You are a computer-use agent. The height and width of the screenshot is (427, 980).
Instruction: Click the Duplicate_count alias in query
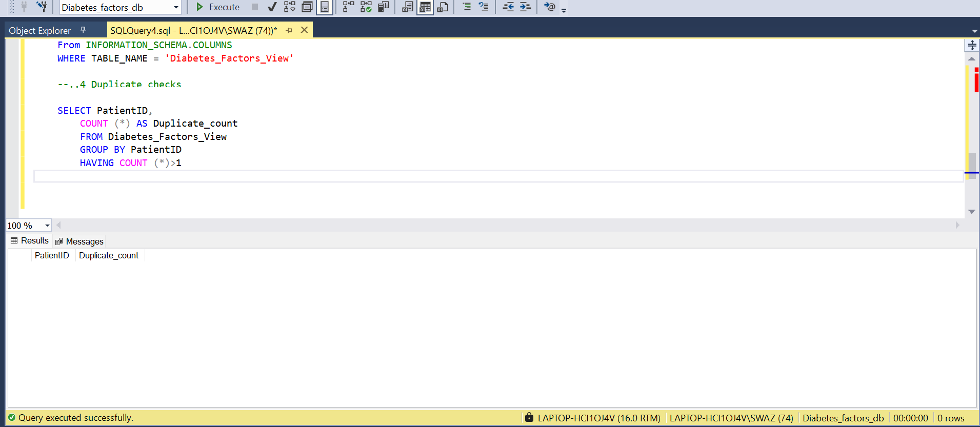pyautogui.click(x=195, y=124)
